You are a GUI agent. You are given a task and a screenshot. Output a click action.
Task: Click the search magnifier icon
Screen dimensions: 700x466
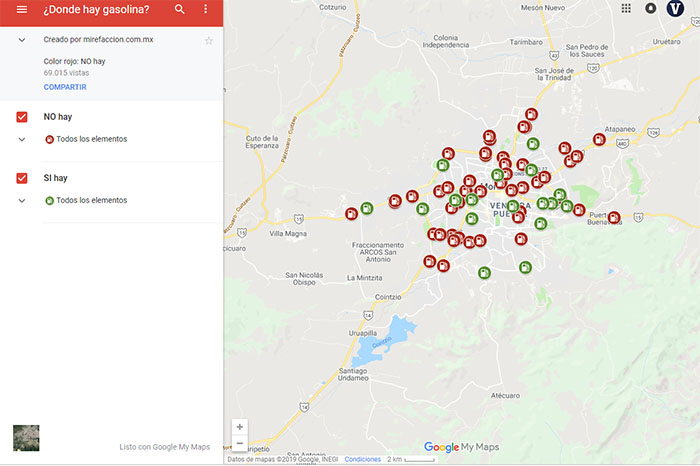tap(180, 9)
